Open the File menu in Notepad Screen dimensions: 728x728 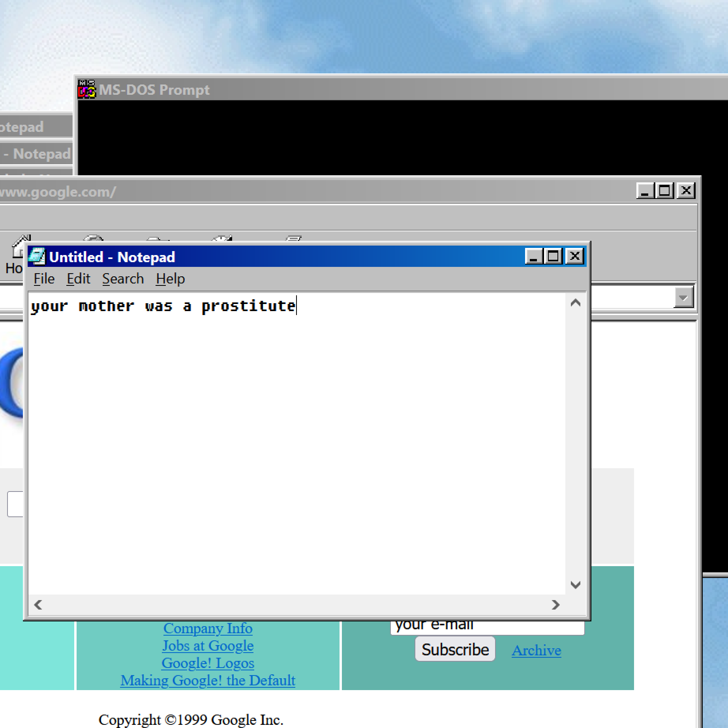pos(44,279)
